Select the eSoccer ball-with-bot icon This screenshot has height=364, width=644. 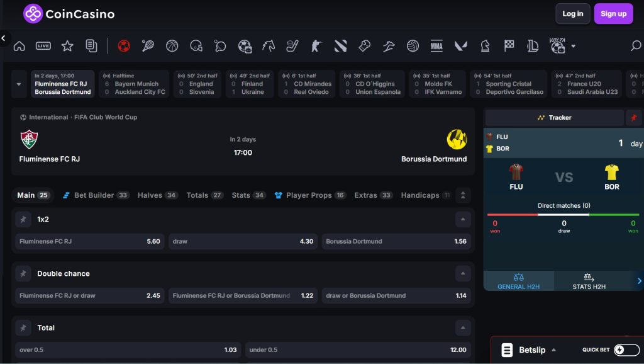[245, 45]
